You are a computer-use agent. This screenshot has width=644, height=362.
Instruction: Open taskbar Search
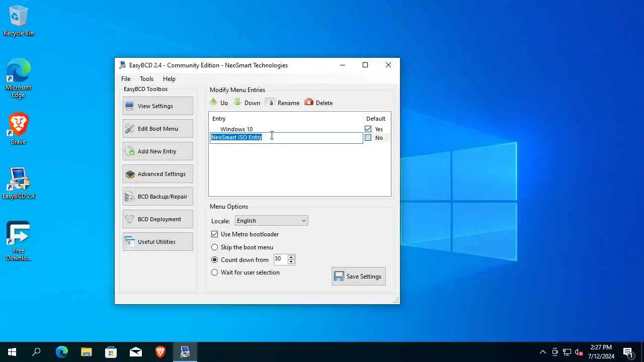[x=36, y=352]
